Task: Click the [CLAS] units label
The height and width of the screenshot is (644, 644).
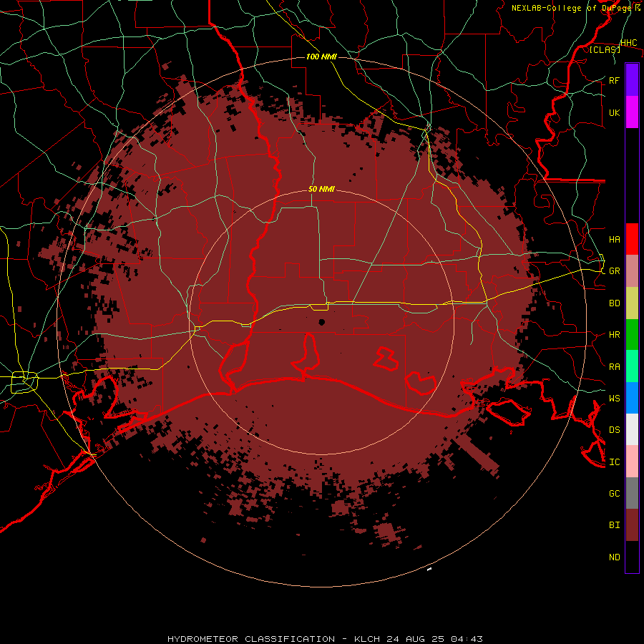Action: tap(605, 49)
